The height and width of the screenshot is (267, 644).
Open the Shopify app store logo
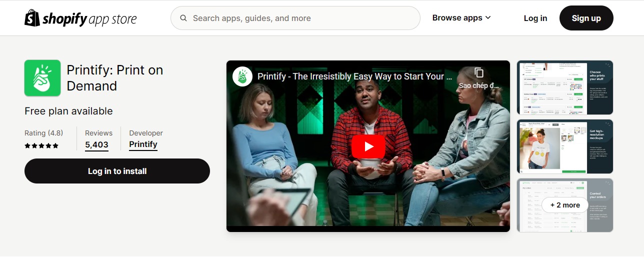coord(80,18)
